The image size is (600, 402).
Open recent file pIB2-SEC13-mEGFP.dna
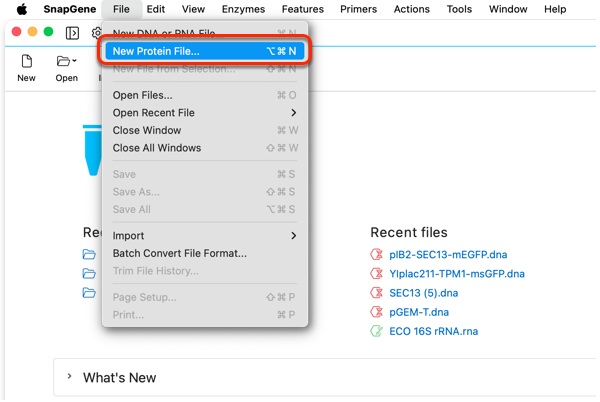pos(448,255)
